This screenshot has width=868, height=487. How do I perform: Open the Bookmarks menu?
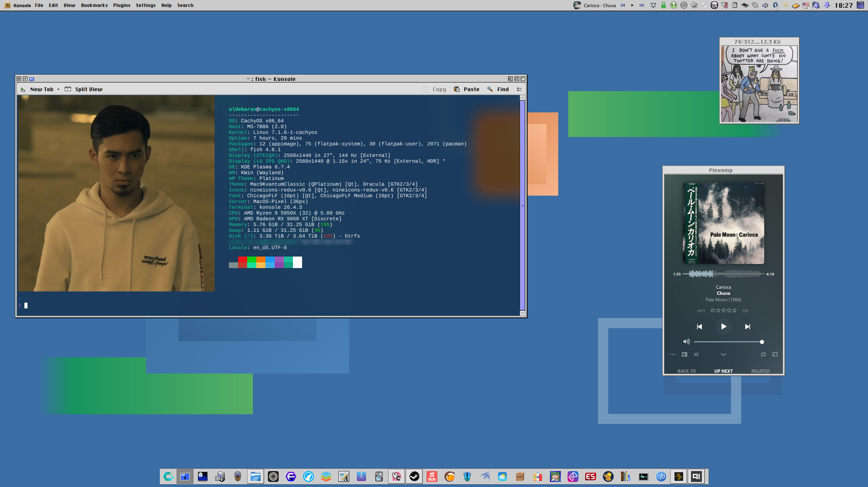(94, 5)
